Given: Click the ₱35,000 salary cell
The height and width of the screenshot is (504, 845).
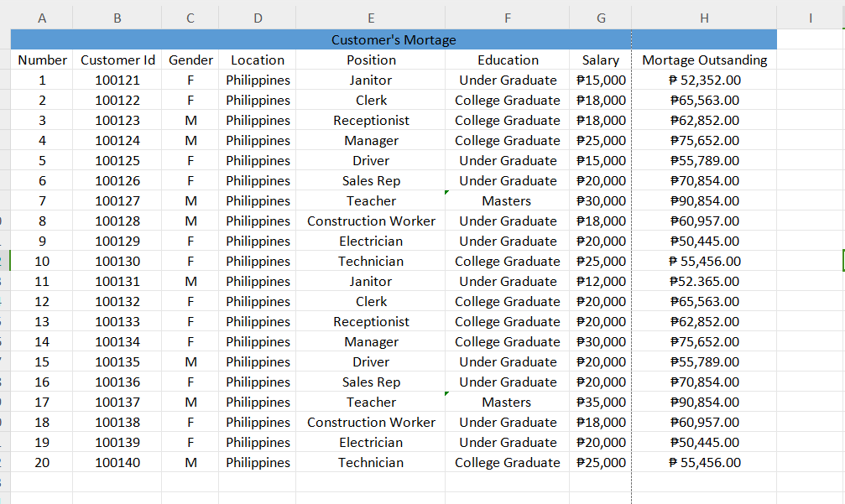Looking at the screenshot, I should pyautogui.click(x=601, y=403).
